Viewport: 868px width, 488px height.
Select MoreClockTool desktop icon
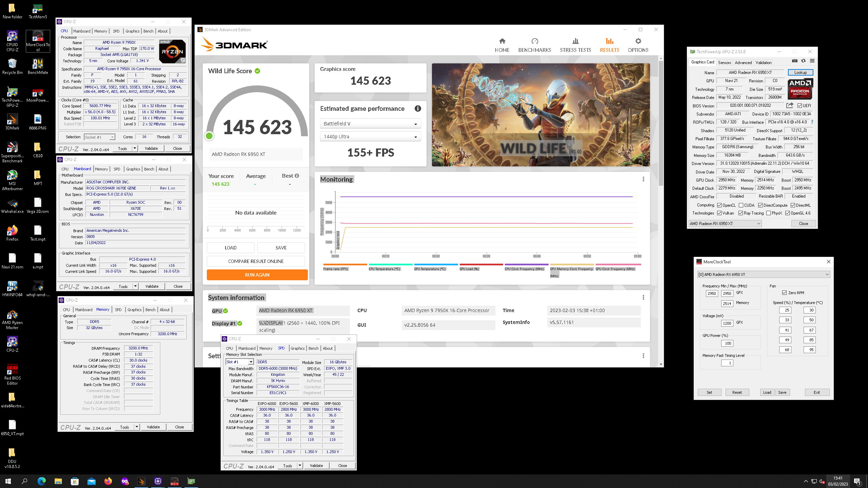click(38, 41)
